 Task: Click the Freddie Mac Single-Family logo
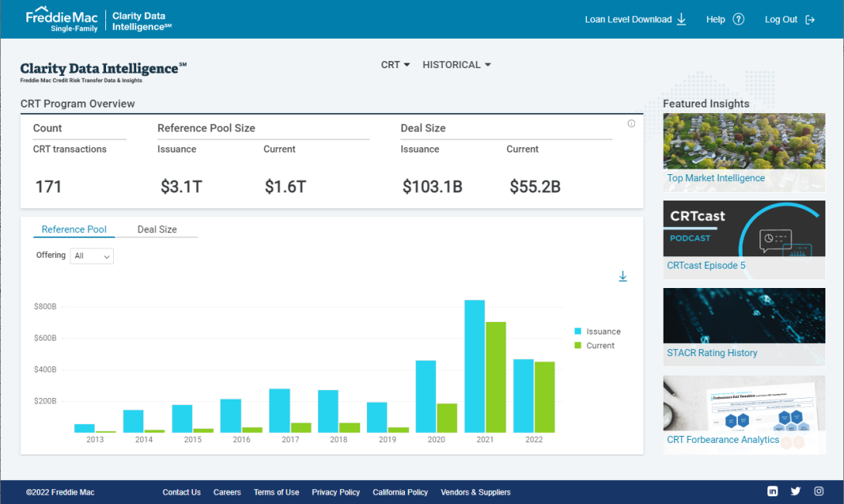coord(62,19)
